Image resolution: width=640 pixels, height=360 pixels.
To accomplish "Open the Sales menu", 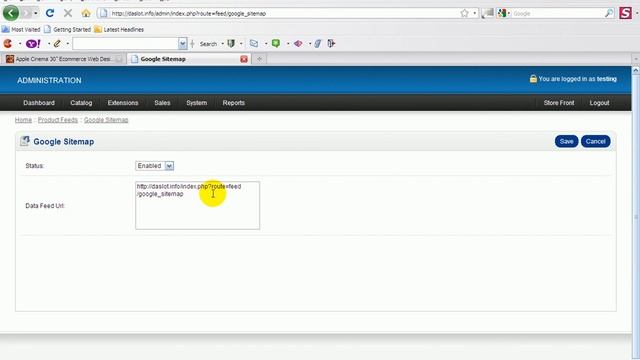I will pos(162,103).
